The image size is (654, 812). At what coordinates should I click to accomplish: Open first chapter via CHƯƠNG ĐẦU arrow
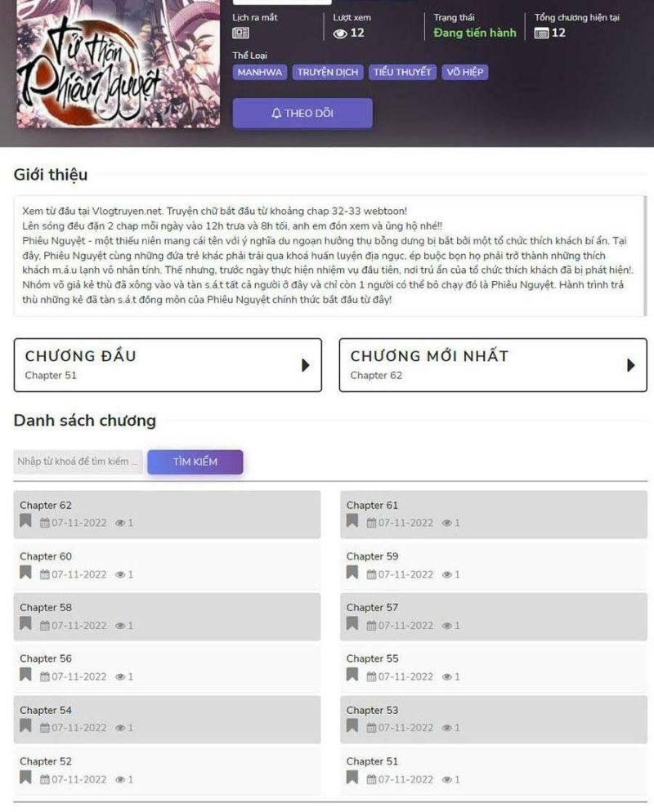click(305, 365)
